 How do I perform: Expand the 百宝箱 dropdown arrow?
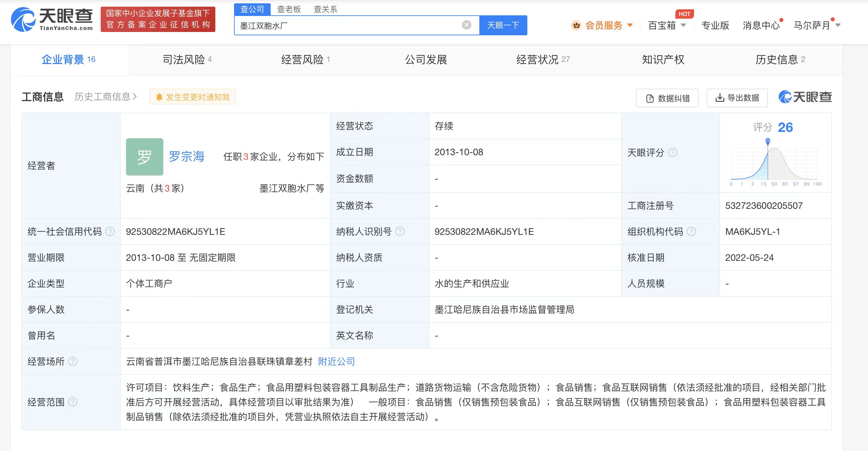coord(683,25)
